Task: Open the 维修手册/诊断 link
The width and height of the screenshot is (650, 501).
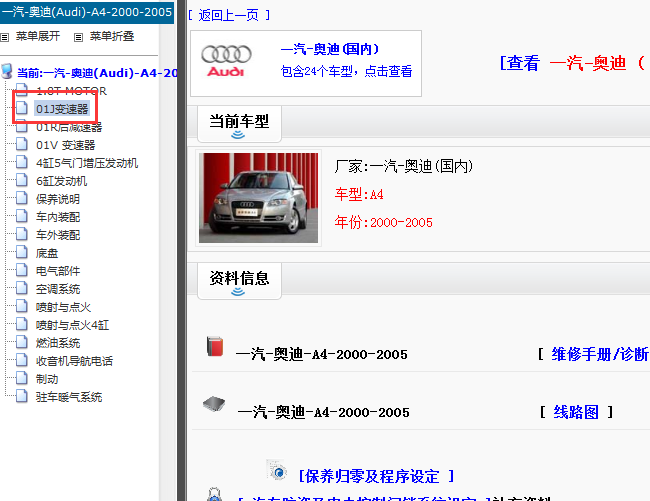Action: [x=599, y=354]
